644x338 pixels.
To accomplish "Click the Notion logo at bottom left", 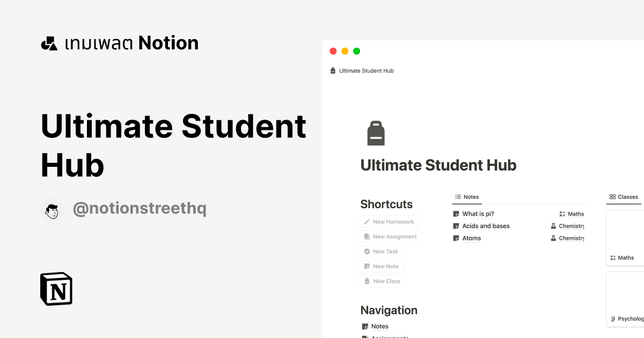I will click(56, 289).
